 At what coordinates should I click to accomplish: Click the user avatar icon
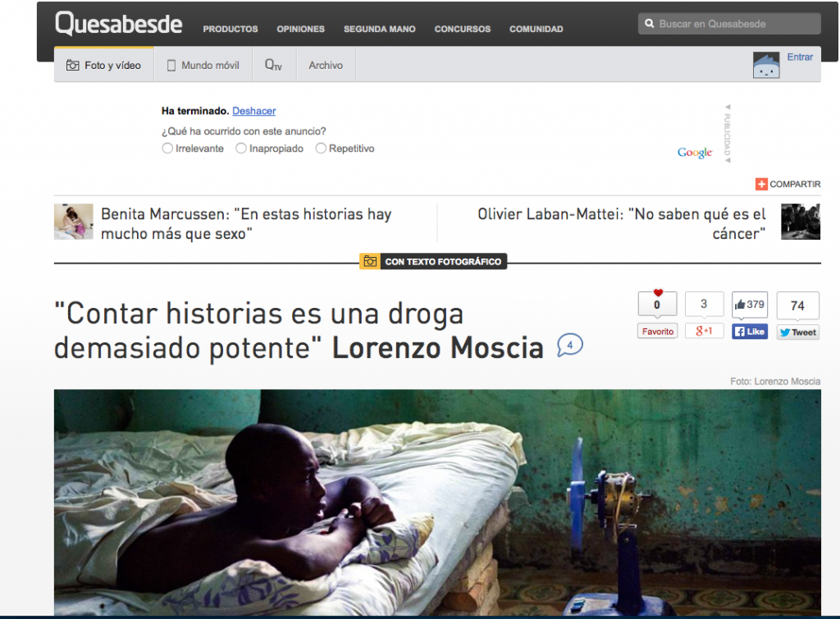pyautogui.click(x=765, y=65)
